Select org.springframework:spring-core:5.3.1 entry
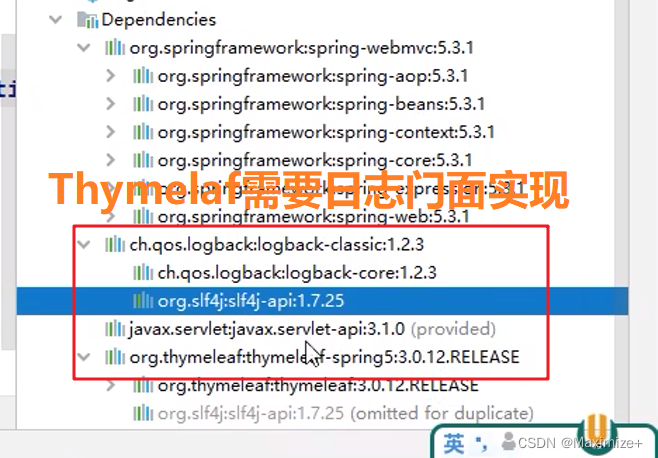Image resolution: width=658 pixels, height=458 pixels. coord(315,160)
